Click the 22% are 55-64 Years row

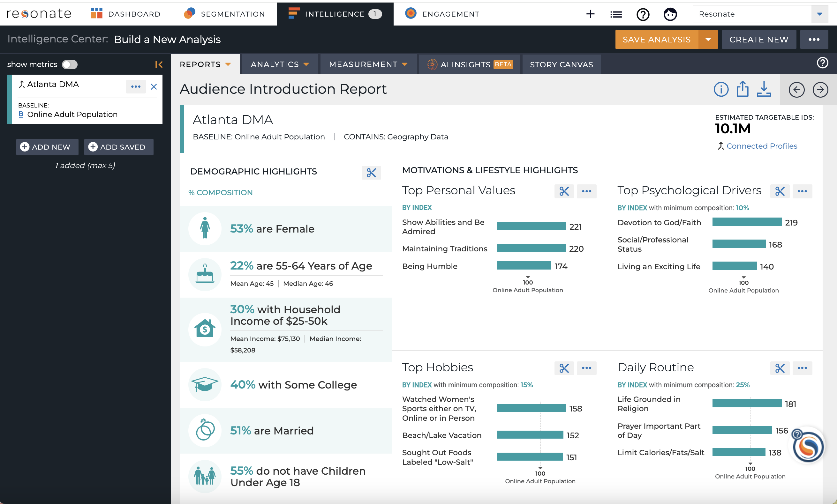(285, 275)
